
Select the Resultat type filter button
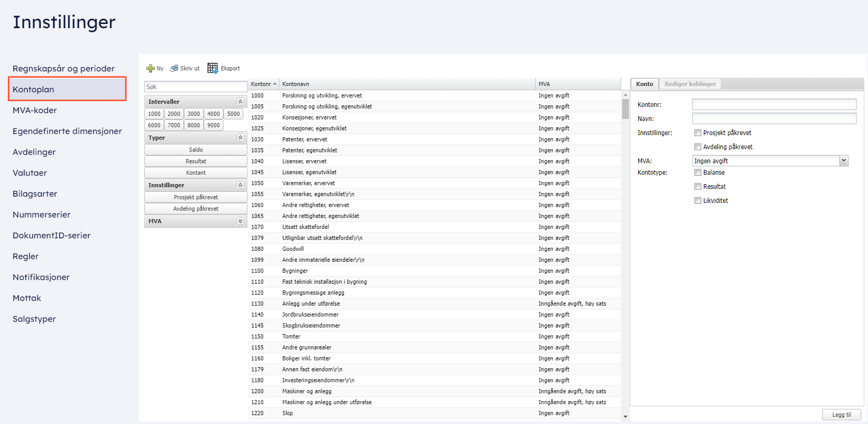click(x=196, y=162)
